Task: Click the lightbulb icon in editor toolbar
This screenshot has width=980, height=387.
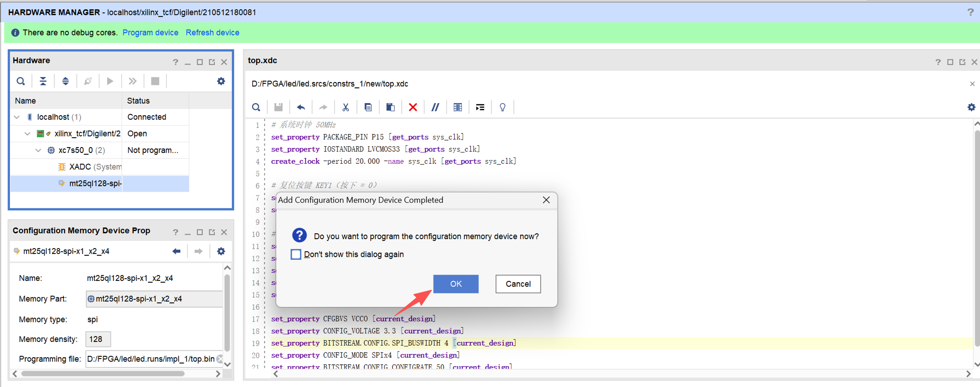Action: pos(502,108)
